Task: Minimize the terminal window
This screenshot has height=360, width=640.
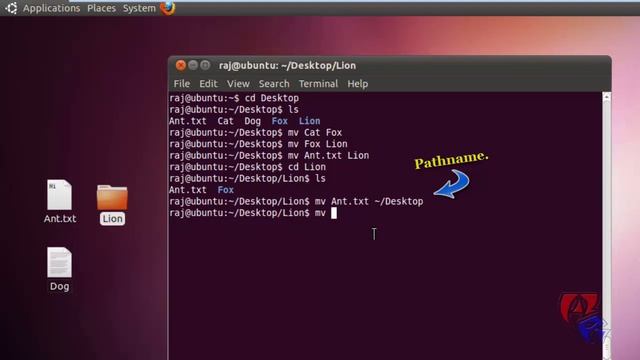Action: coord(193,65)
